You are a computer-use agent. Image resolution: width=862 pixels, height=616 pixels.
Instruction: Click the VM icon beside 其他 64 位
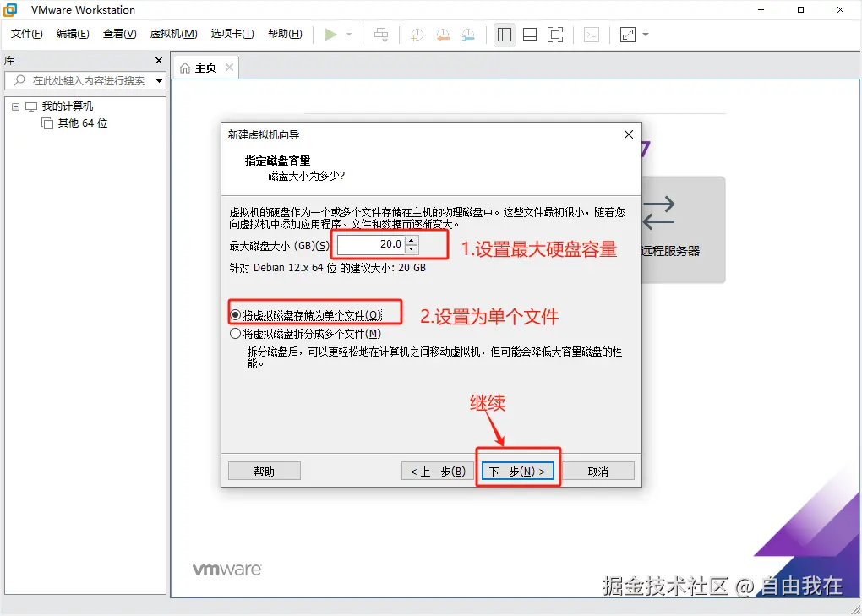pyautogui.click(x=48, y=123)
